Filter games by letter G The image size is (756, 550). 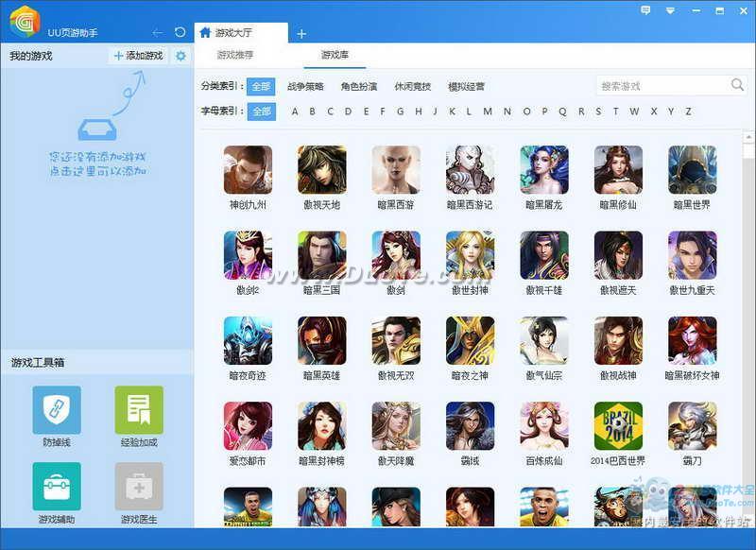(400, 112)
